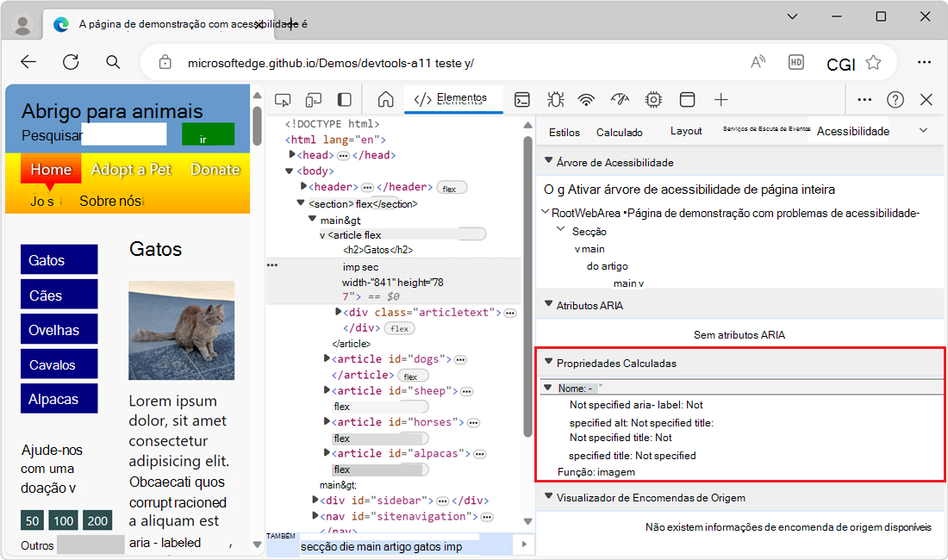Open the Performance gauge icon tool
This screenshot has height=560, width=948.
tap(620, 100)
